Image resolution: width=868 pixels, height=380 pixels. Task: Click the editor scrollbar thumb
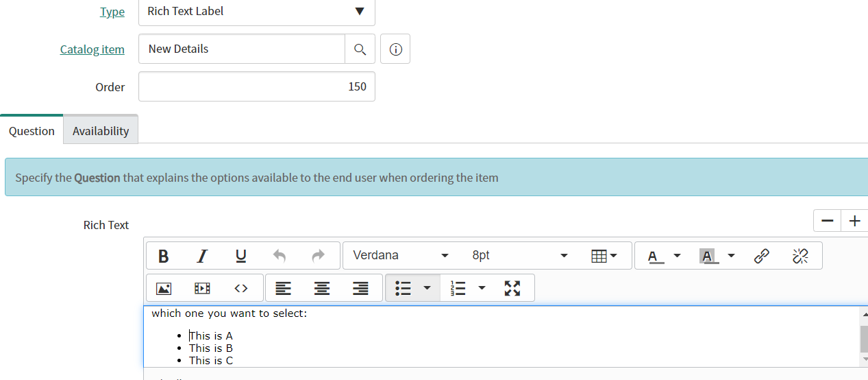tap(864, 339)
